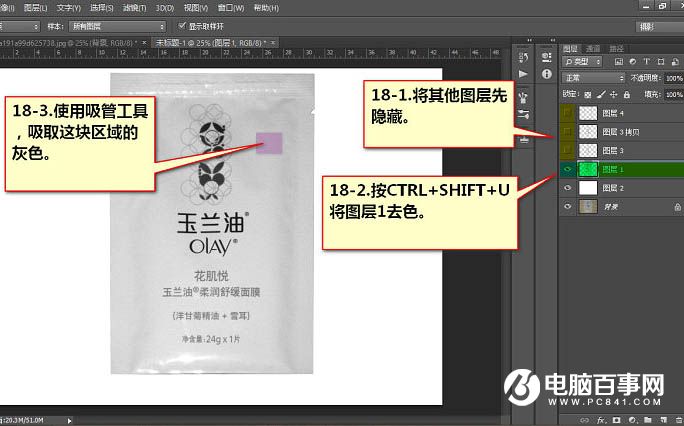Screen dimensions: 684x426
Task: Open the layer filter 类型 dropdown
Action: pos(582,61)
